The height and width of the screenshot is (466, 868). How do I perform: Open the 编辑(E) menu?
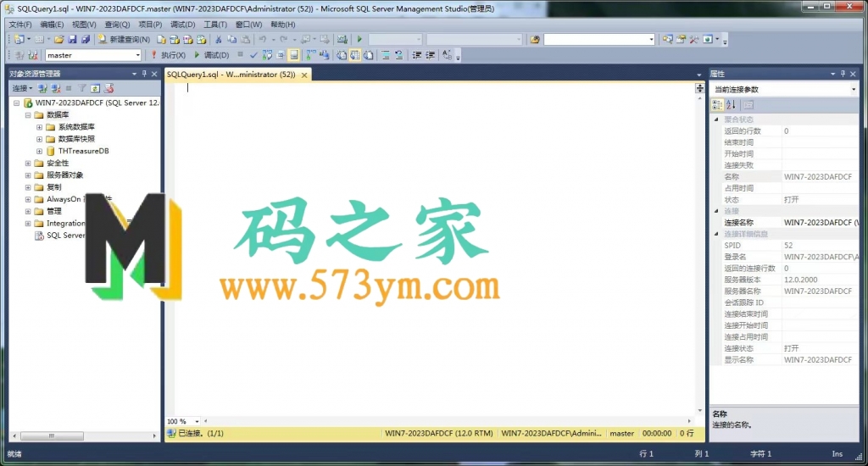(52, 25)
